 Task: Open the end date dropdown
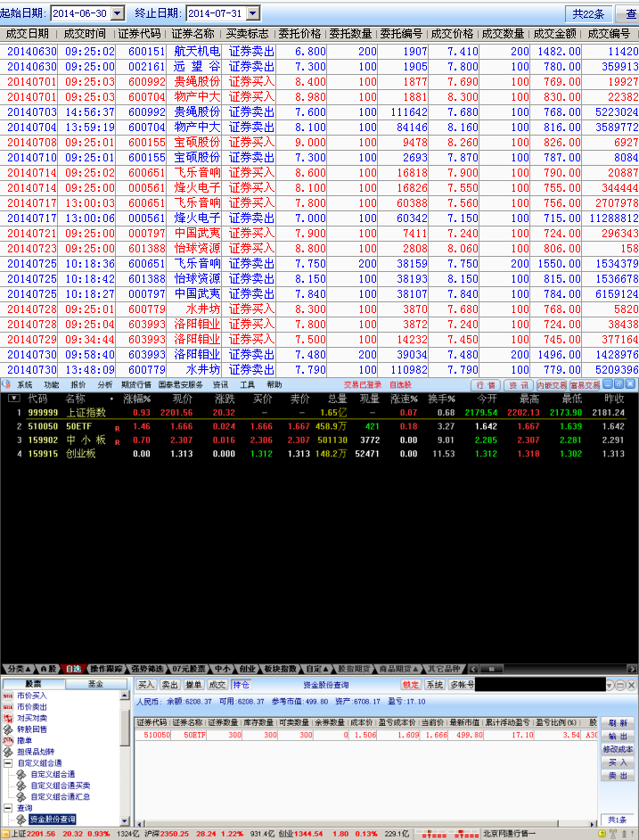pyautogui.click(x=252, y=13)
